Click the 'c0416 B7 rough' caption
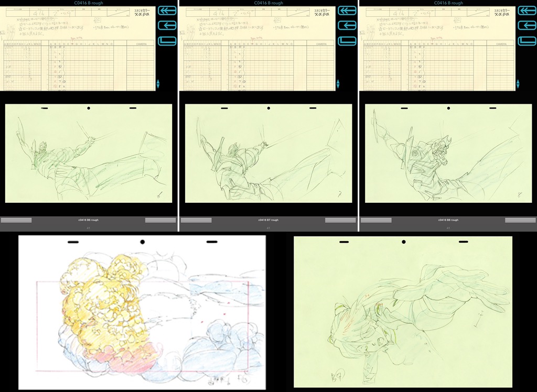Viewport: 537px width, 392px height. [x=268, y=220]
